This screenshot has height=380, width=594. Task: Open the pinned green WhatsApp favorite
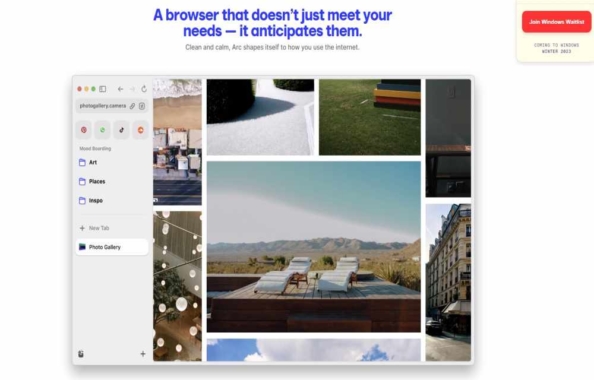coord(102,130)
